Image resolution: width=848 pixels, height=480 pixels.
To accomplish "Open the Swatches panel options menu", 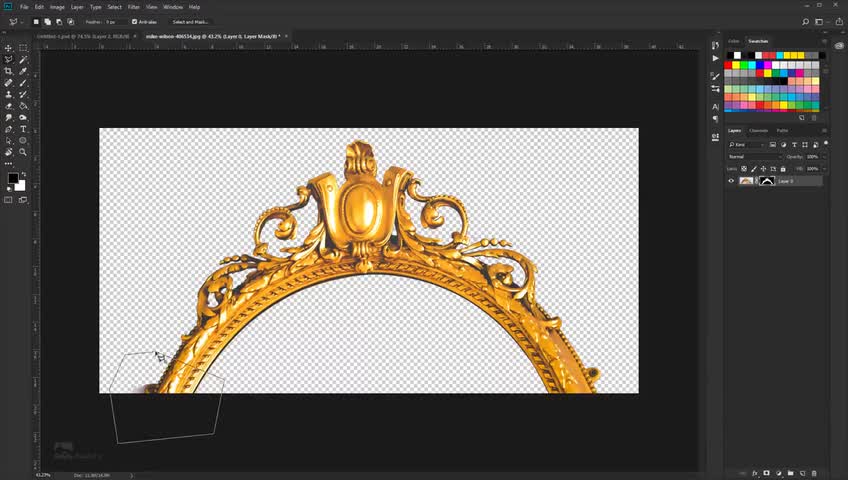I will click(x=824, y=41).
